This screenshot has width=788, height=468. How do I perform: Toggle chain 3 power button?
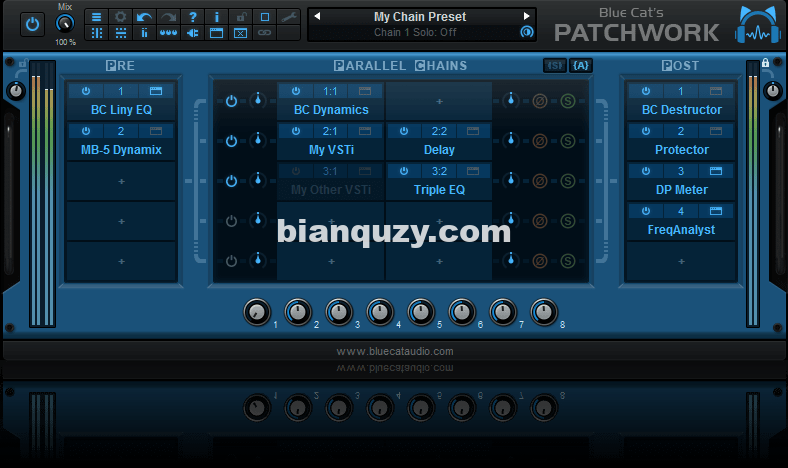[231, 181]
